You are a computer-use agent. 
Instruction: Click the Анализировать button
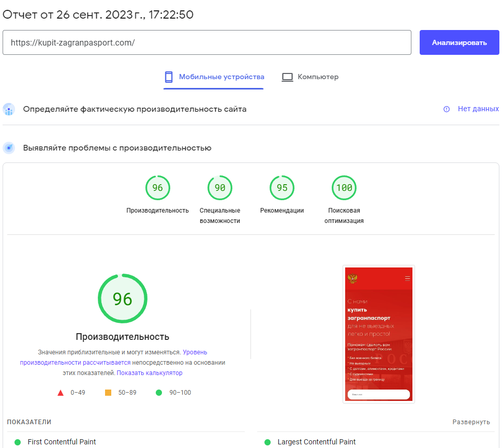[x=459, y=42]
